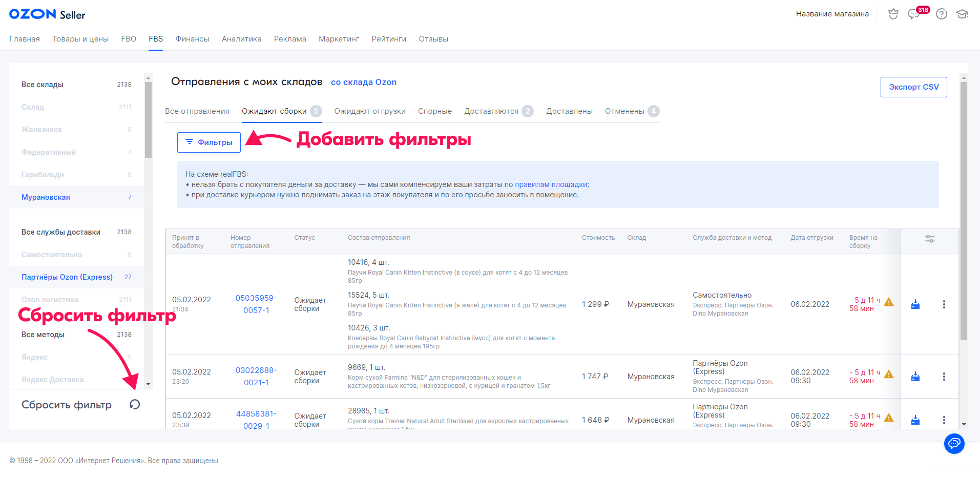Click Сбросить фильтр text

(x=67, y=405)
